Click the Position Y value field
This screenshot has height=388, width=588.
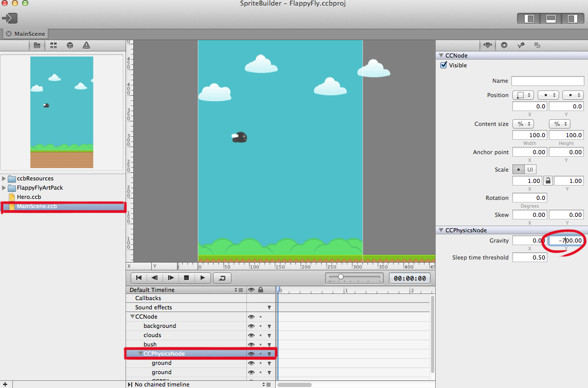[x=566, y=106]
